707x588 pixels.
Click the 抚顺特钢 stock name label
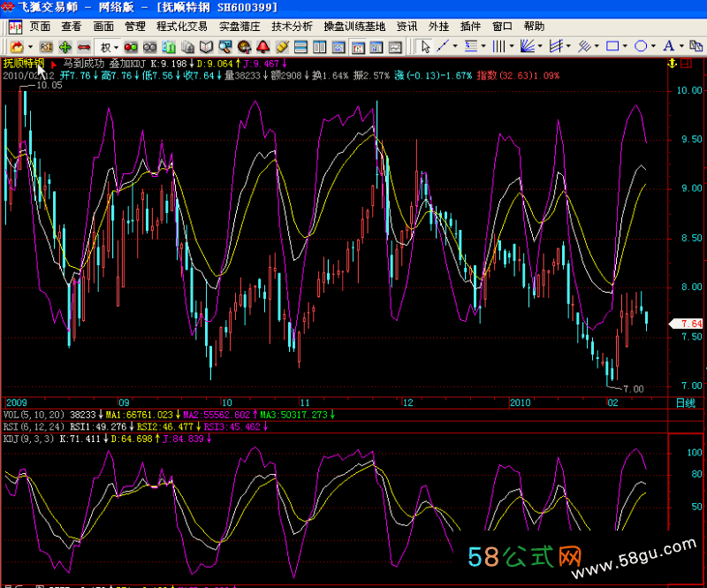[x=24, y=64]
